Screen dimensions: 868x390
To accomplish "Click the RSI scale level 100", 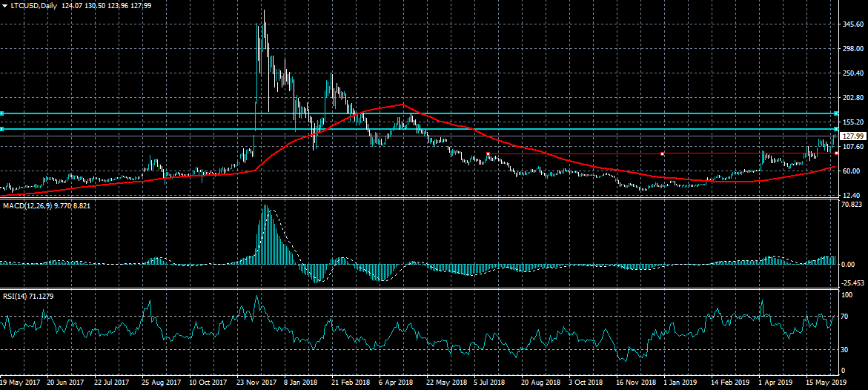I will tap(847, 296).
